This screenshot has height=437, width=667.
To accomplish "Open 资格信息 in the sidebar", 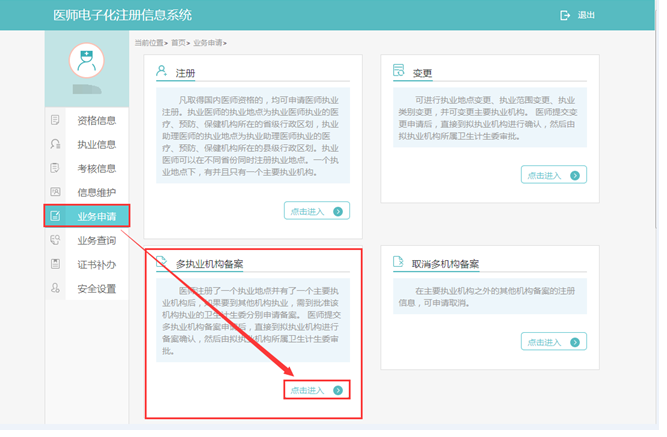I will tap(96, 121).
